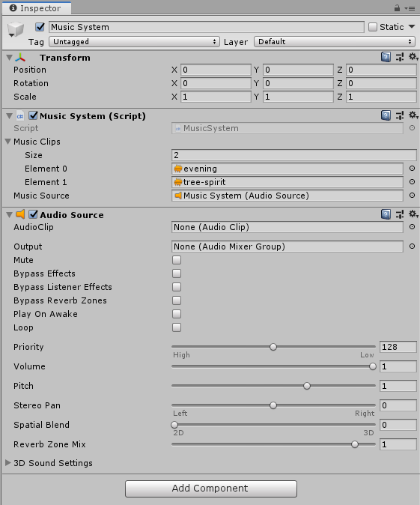Screen dimensions: 420x505
Task: Click the None (Audio Mixer Group) field
Action: click(287, 247)
